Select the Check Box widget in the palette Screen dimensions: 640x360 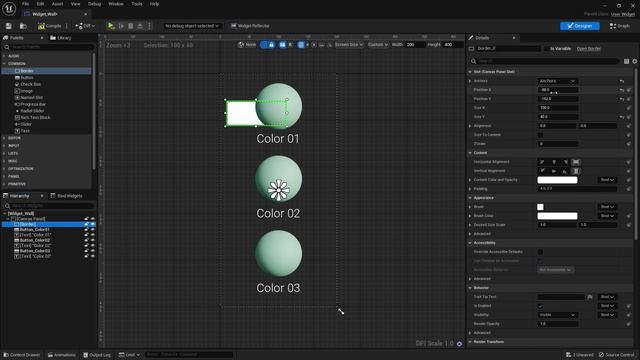coord(27,84)
